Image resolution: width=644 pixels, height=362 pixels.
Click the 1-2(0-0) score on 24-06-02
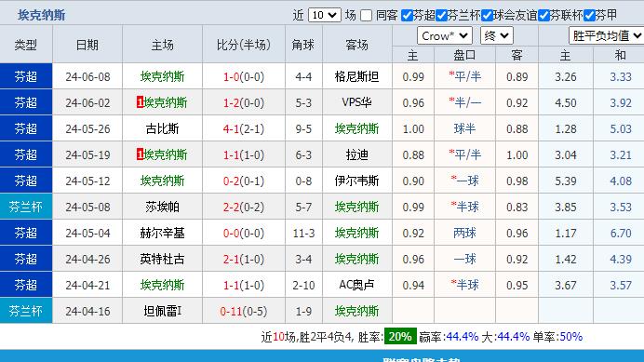pos(244,102)
